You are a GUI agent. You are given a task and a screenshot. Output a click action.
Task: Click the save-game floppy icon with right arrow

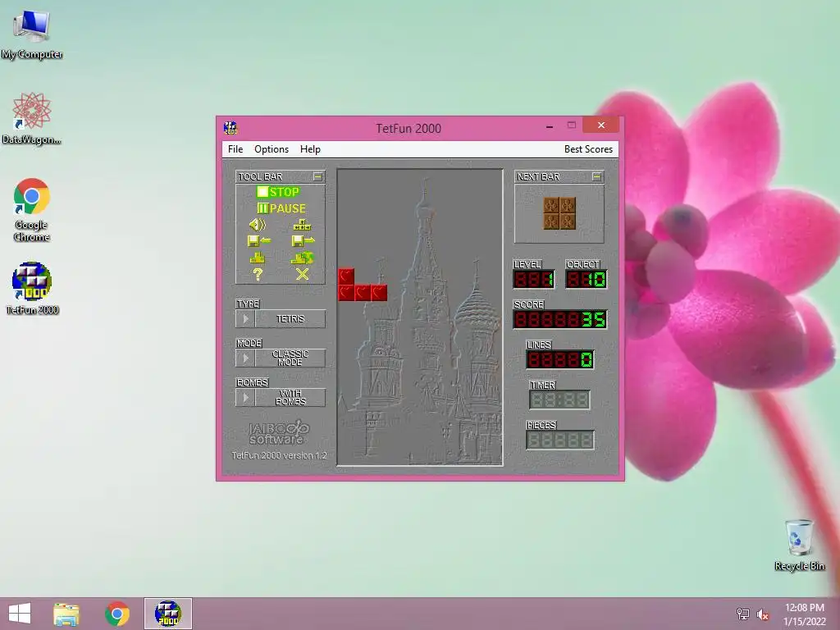pos(303,241)
